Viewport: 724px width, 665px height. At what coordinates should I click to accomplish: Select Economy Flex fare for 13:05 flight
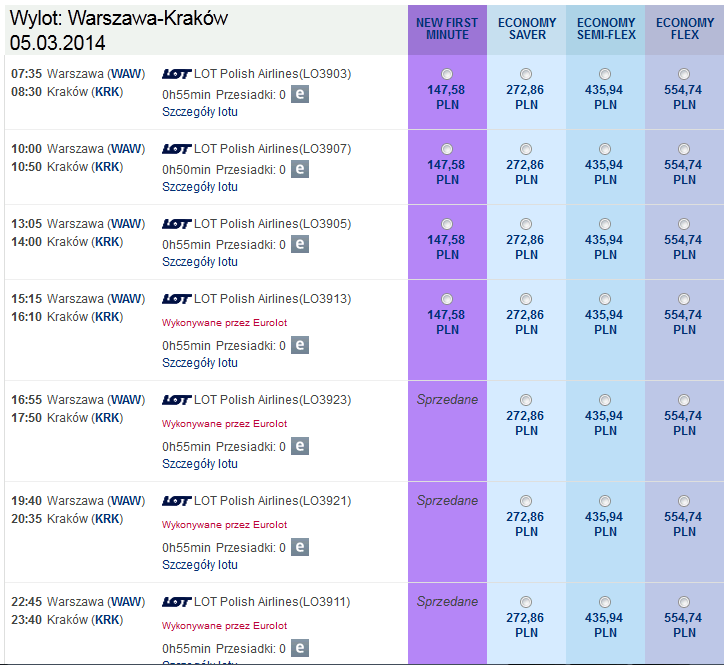pos(684,224)
